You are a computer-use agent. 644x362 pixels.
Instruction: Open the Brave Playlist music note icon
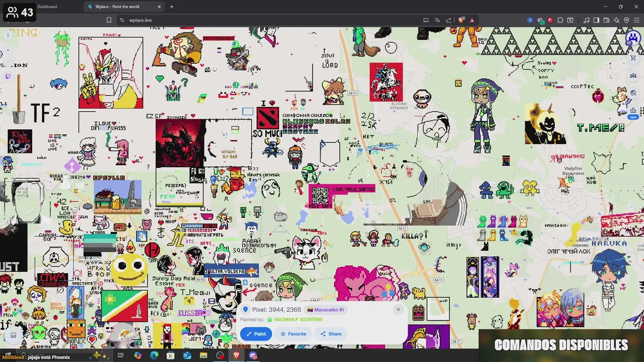click(x=586, y=20)
